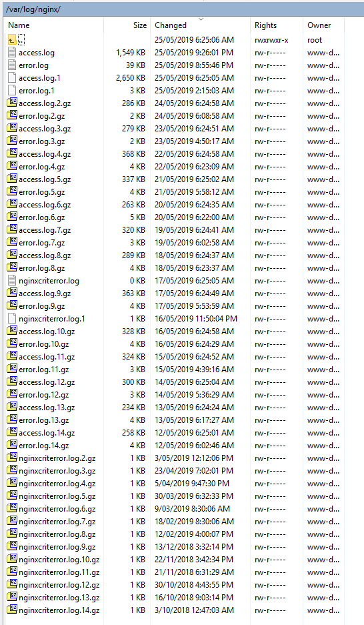Click the access.log.9.gz archive icon

click(x=13, y=293)
